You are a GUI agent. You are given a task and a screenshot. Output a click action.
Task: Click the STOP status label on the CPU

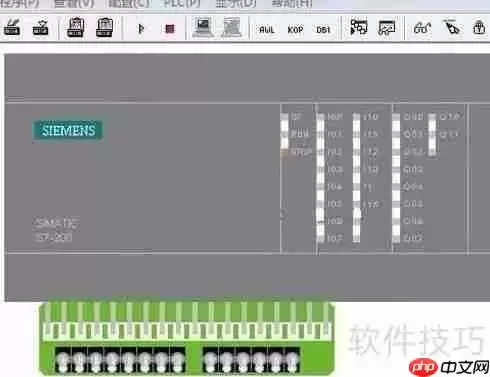pyautogui.click(x=301, y=152)
